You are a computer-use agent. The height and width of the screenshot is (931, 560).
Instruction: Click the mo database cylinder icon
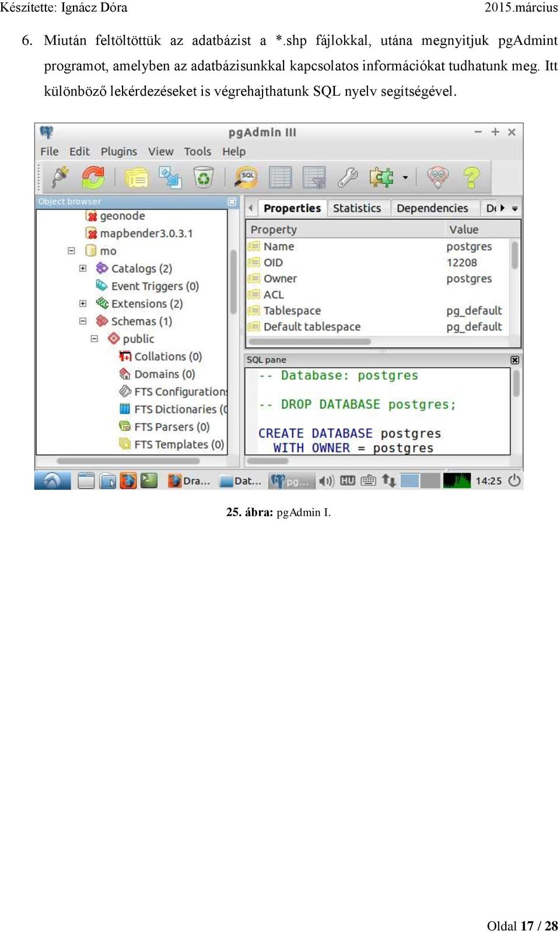point(90,251)
